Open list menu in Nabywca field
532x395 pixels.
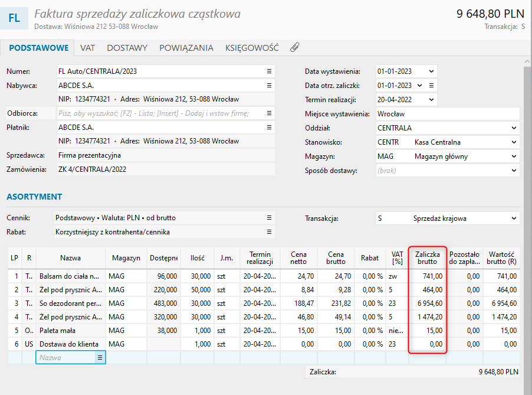(269, 85)
